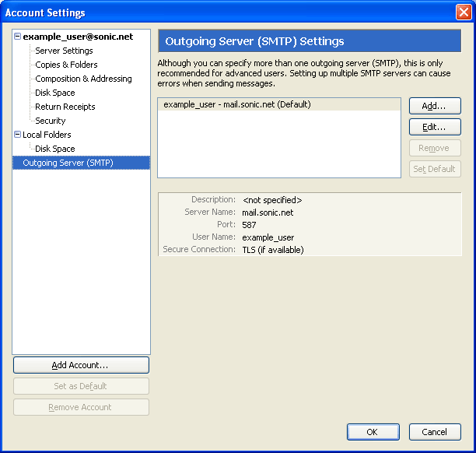Select example_user - mail.sonic.net (Default) server entry
The width and height of the screenshot is (476, 453).
pos(279,104)
